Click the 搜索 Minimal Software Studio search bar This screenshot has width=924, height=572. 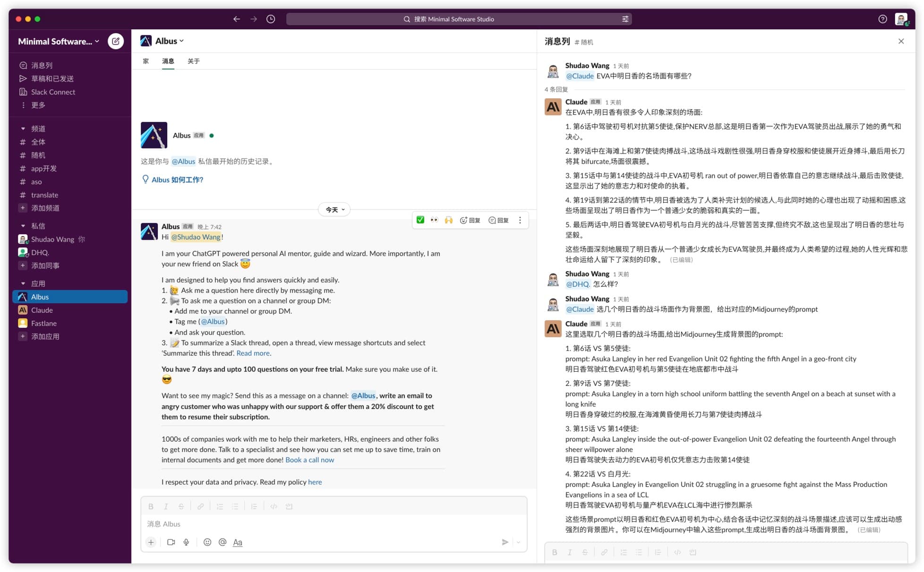[459, 19]
